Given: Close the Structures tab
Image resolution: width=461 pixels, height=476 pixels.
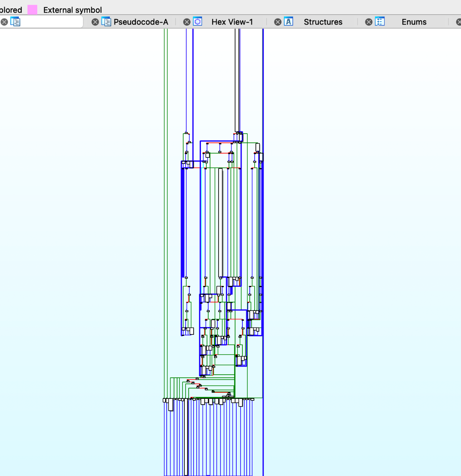Looking at the screenshot, I should click(278, 22).
